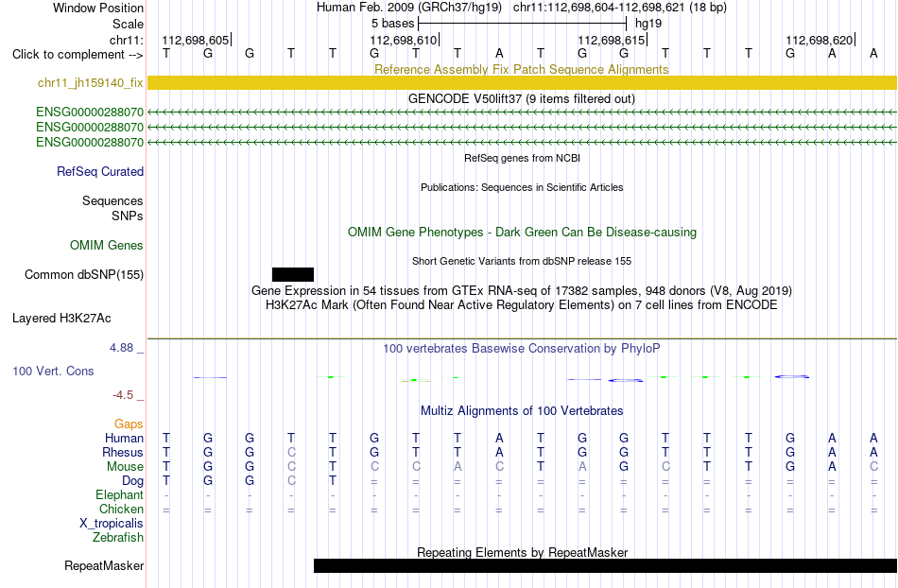Click the 'Human Feb. 2009 (GRCh37/hg19)' assembly text
Image resolution: width=898 pixels, height=588 pixels.
pyautogui.click(x=409, y=8)
